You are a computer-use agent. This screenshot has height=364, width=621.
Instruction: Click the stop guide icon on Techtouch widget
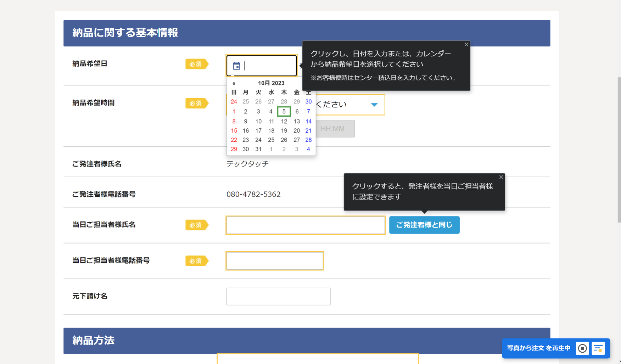tap(582, 348)
